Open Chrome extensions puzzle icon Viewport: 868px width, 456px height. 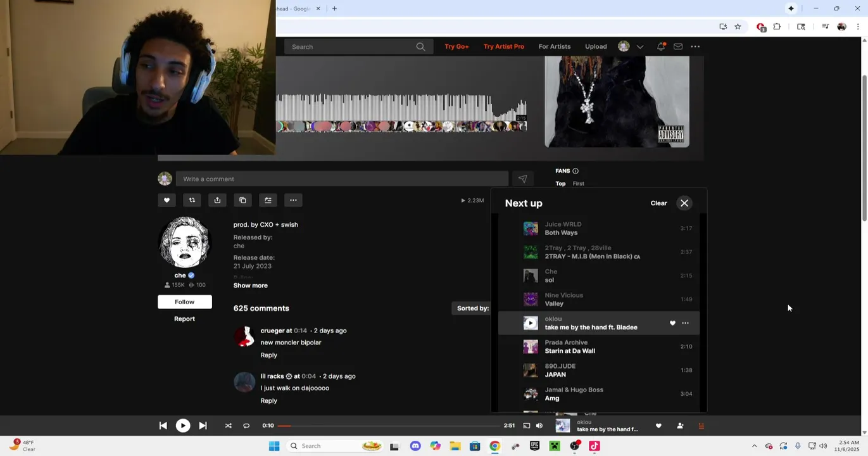[x=777, y=27]
